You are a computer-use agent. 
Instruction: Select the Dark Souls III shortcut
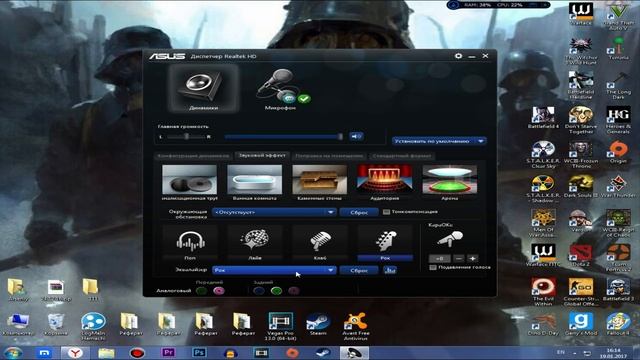[x=581, y=187]
